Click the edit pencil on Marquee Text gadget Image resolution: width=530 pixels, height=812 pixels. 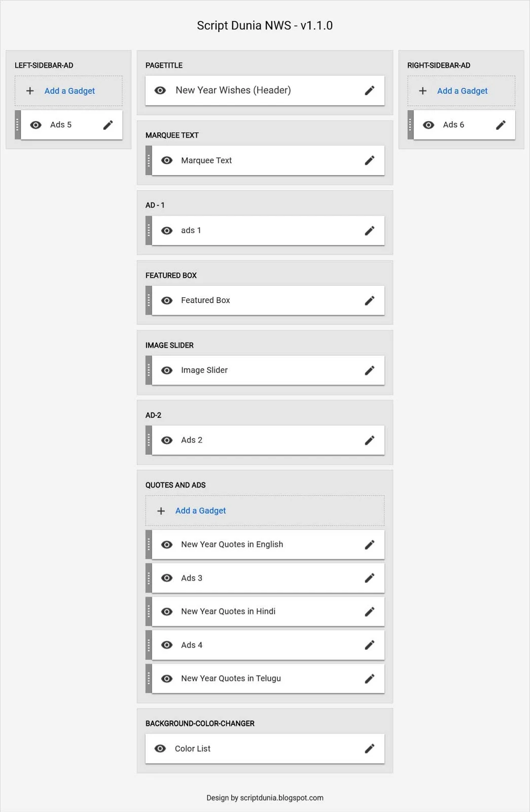pyautogui.click(x=370, y=160)
